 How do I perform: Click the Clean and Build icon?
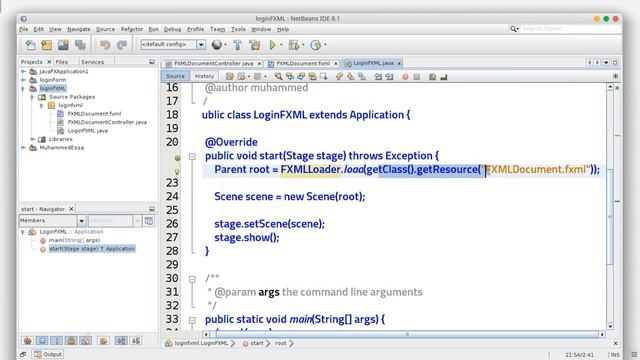coord(255,45)
